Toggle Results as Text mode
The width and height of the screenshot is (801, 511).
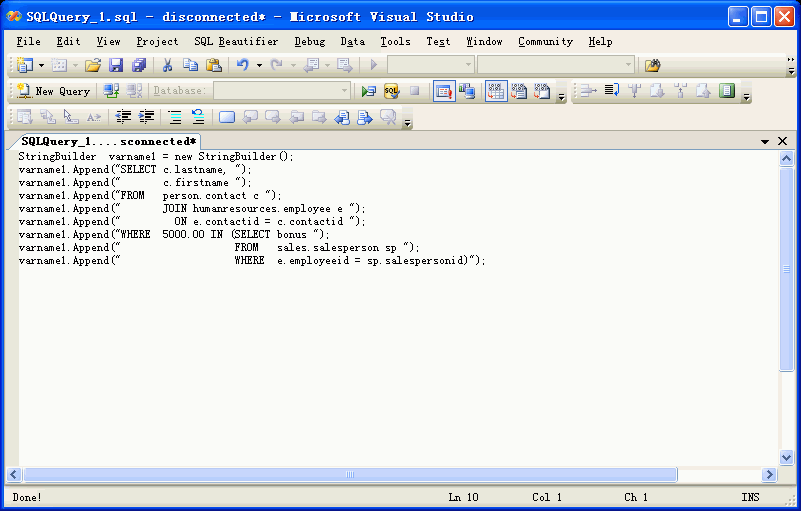coord(519,91)
